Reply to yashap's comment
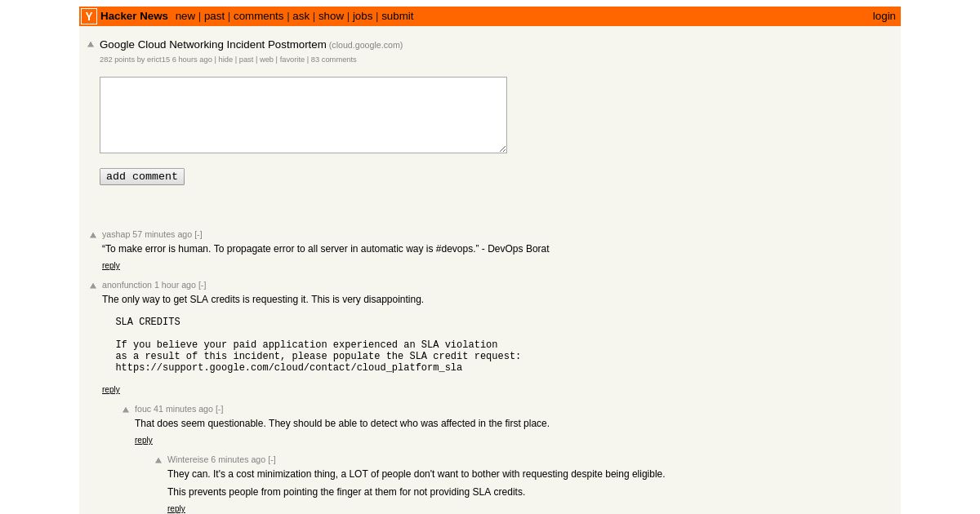Image resolution: width=980 pixels, height=514 pixels. tap(111, 266)
